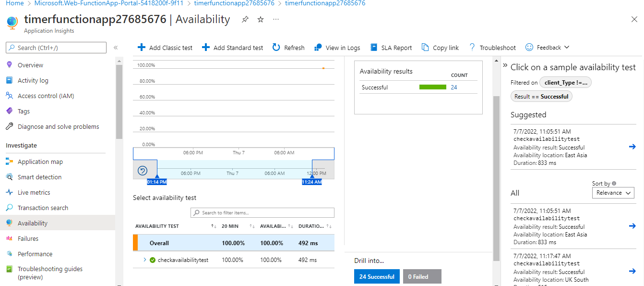This screenshot has height=286, width=644.
Task: Open the Feedback dropdown
Action: [548, 48]
